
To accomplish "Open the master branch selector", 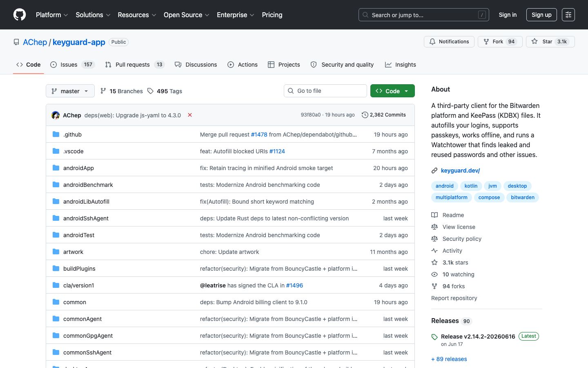I will [70, 91].
